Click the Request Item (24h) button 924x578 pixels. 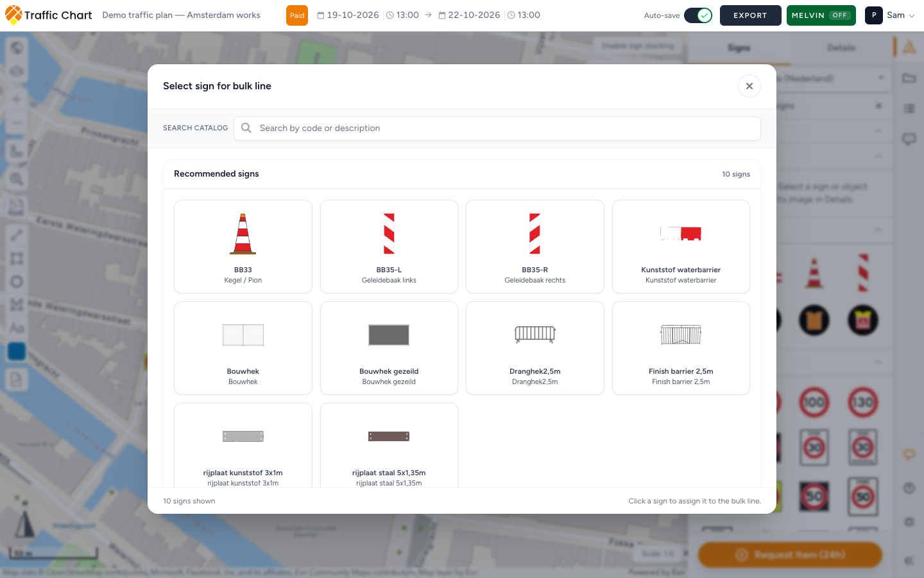[x=790, y=555]
